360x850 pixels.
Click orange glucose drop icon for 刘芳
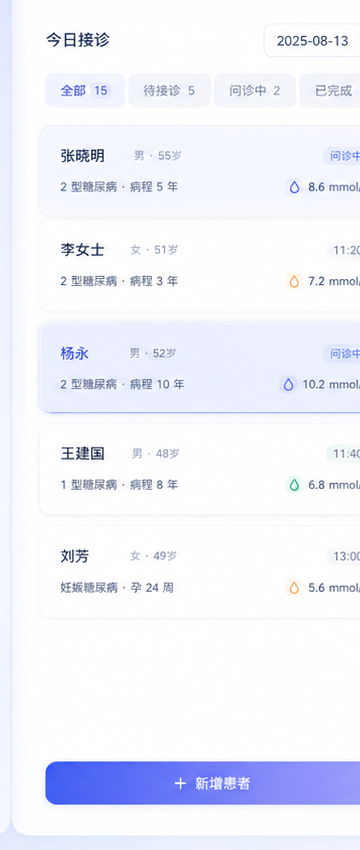point(294,588)
